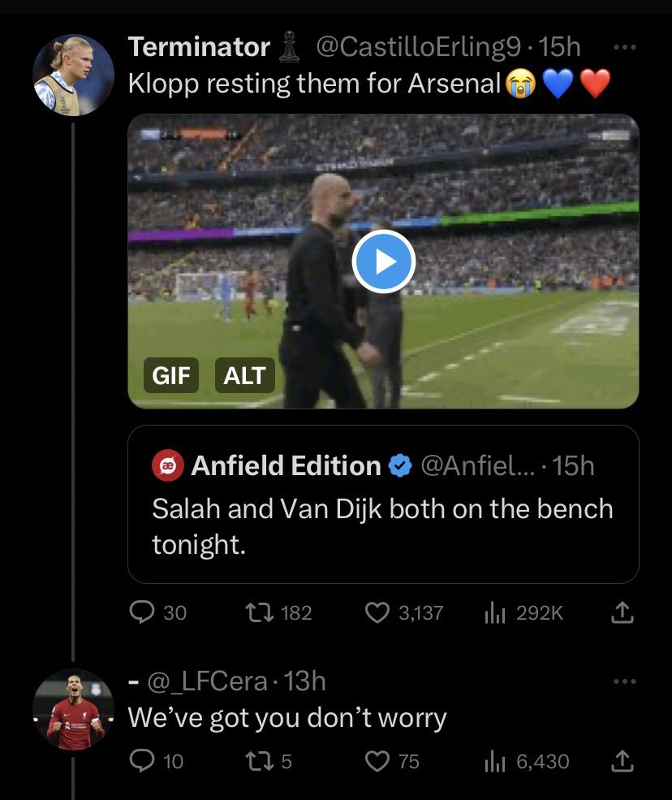Like the tweet with 3,137 likes
The image size is (672, 800).
pyautogui.click(x=377, y=612)
